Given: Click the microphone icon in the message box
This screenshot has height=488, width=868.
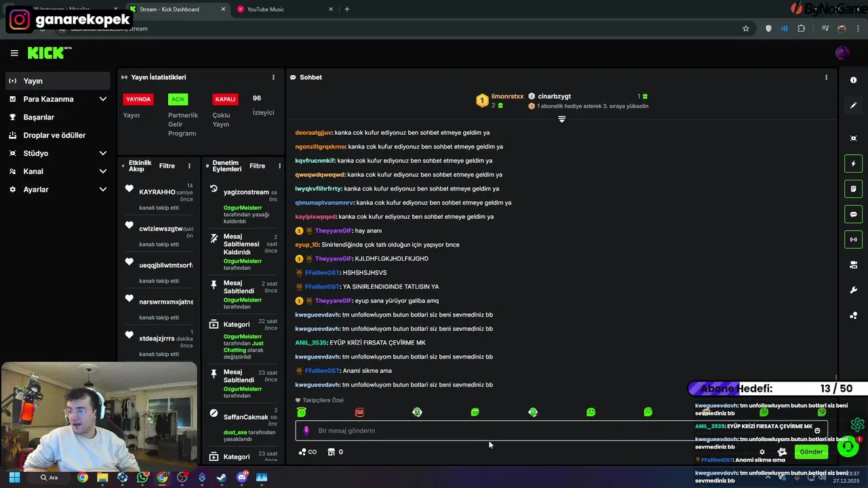Looking at the screenshot, I should coord(307,430).
